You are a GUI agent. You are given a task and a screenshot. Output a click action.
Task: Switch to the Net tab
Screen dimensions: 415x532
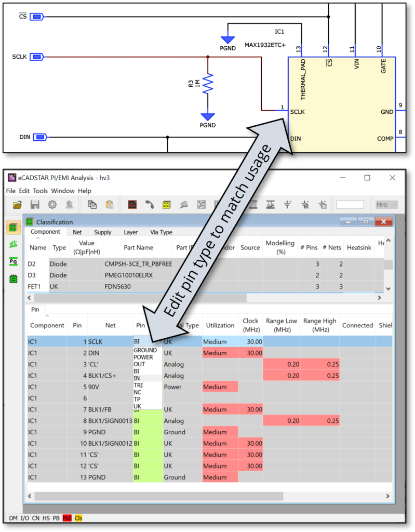click(x=77, y=232)
